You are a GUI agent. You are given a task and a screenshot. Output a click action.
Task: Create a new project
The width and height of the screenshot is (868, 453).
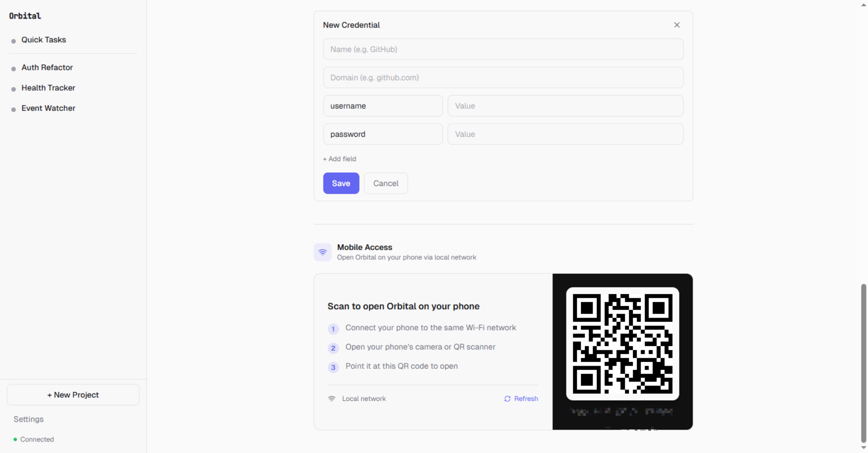tap(73, 395)
